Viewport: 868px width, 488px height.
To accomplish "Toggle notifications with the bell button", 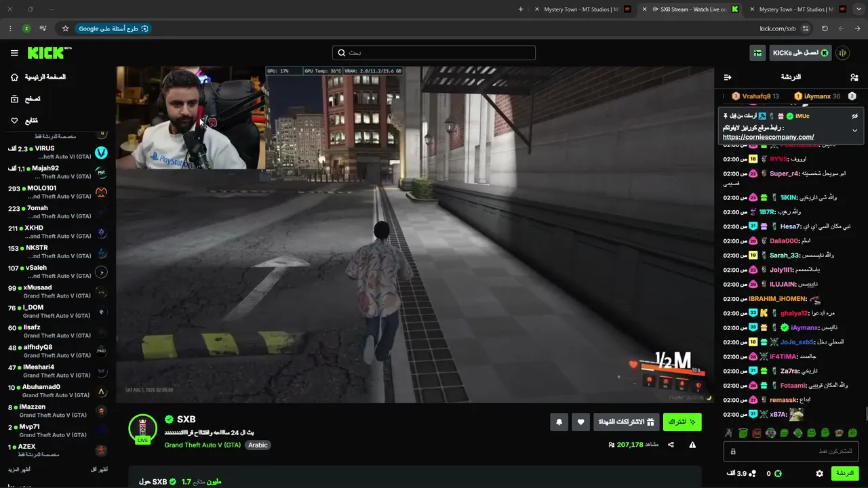I will click(559, 422).
